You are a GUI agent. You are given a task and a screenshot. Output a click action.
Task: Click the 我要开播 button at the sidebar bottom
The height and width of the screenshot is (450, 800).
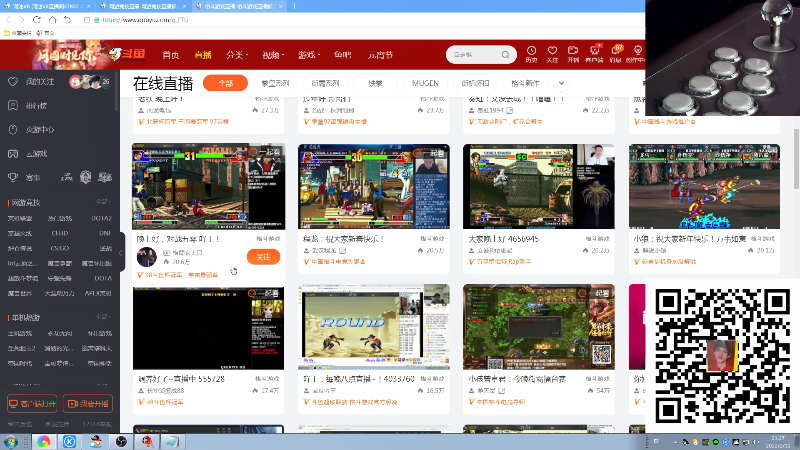(88, 404)
